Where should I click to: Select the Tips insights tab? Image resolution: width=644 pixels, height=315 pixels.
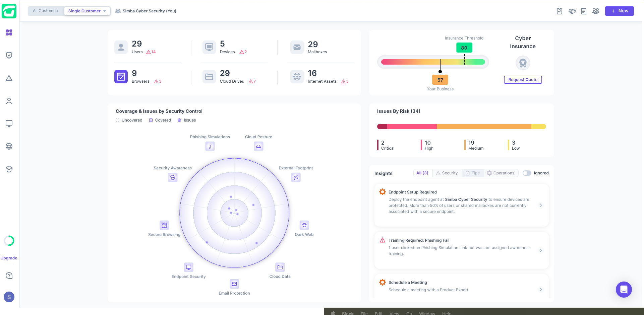coord(473,173)
